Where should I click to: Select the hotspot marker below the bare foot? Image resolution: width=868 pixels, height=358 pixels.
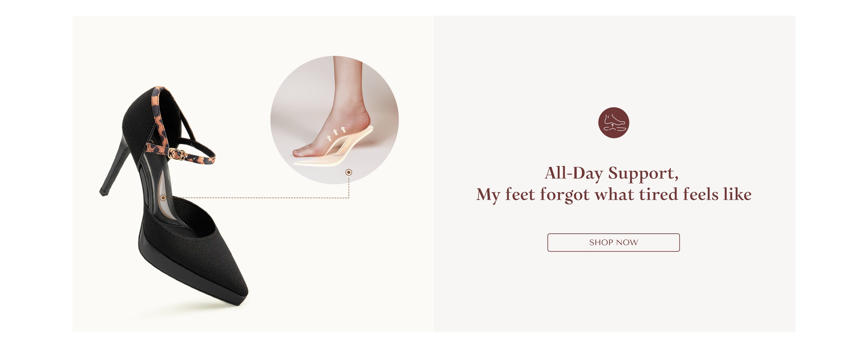point(348,172)
